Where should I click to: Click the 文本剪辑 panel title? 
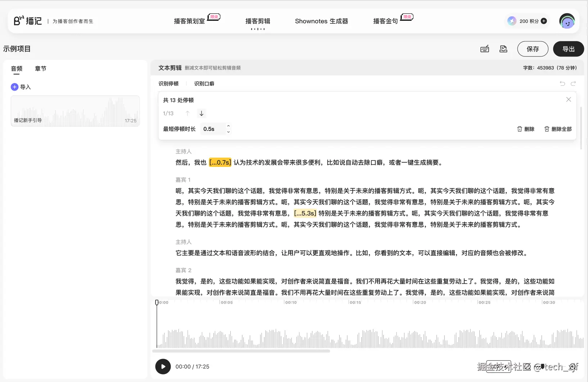click(170, 68)
